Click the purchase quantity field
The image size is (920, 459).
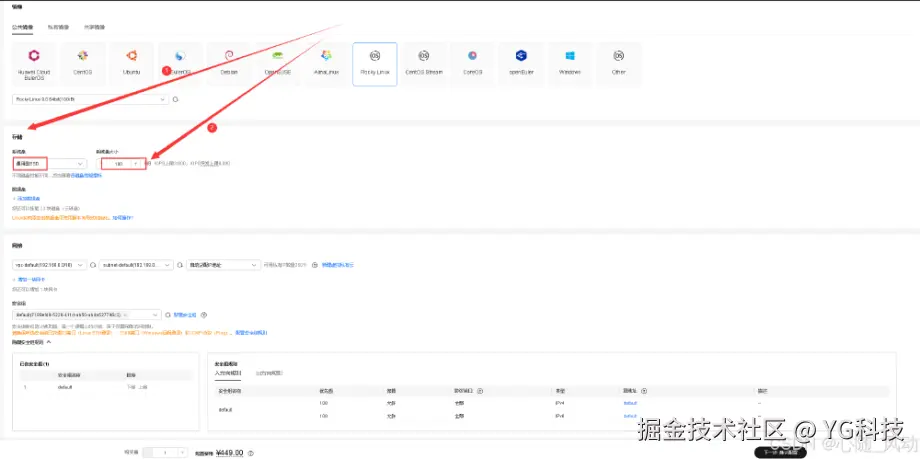165,453
